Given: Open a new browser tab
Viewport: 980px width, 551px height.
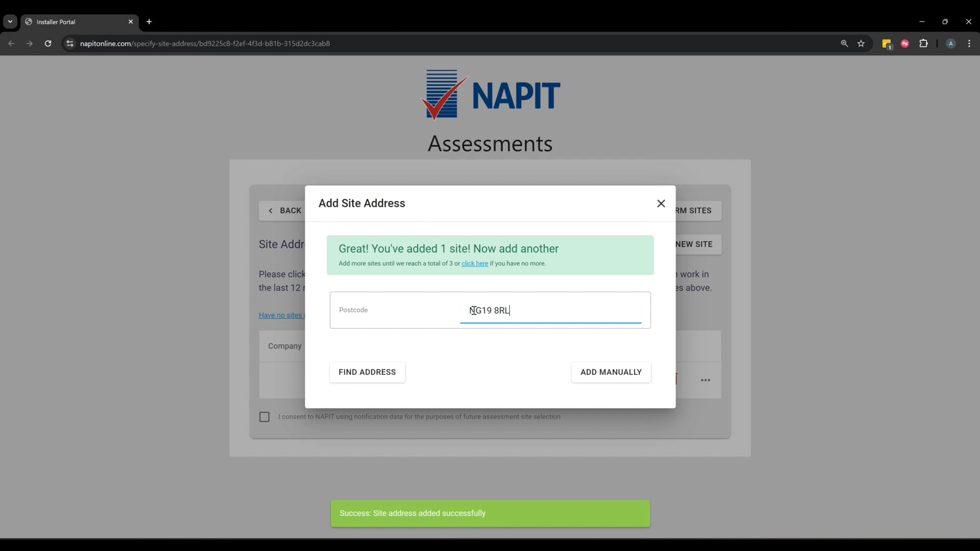Looking at the screenshot, I should click(x=149, y=21).
